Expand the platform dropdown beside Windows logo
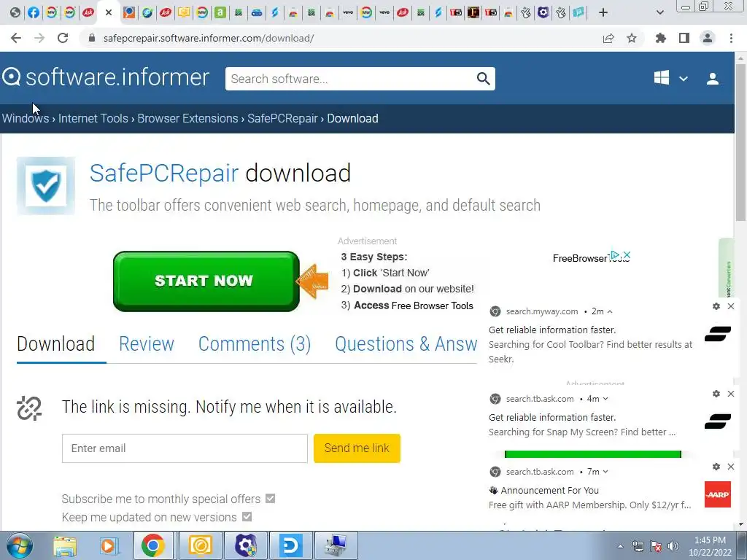Viewport: 747px width, 560px height. tap(683, 79)
